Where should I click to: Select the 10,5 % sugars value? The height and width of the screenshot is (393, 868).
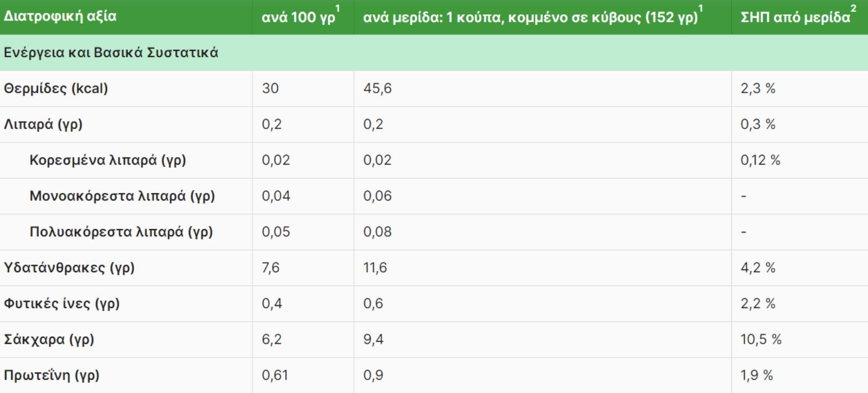(761, 339)
